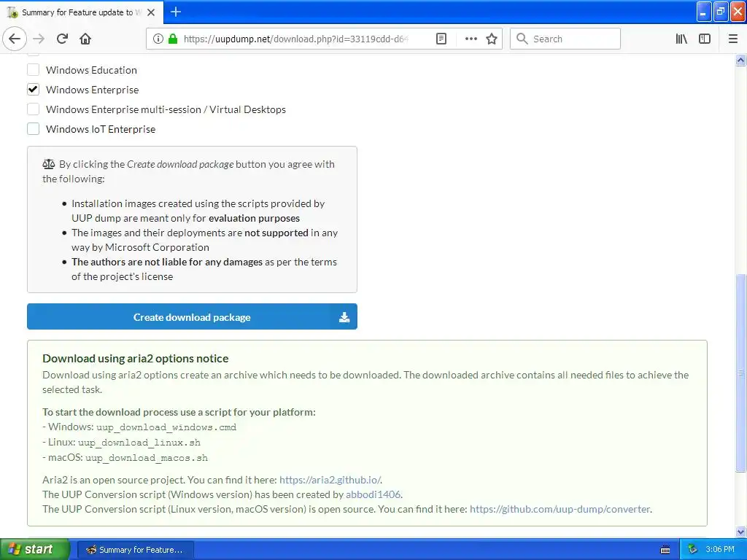The image size is (747, 560).
Task: Open the https://aria2.github.io/ link
Action: (x=330, y=480)
